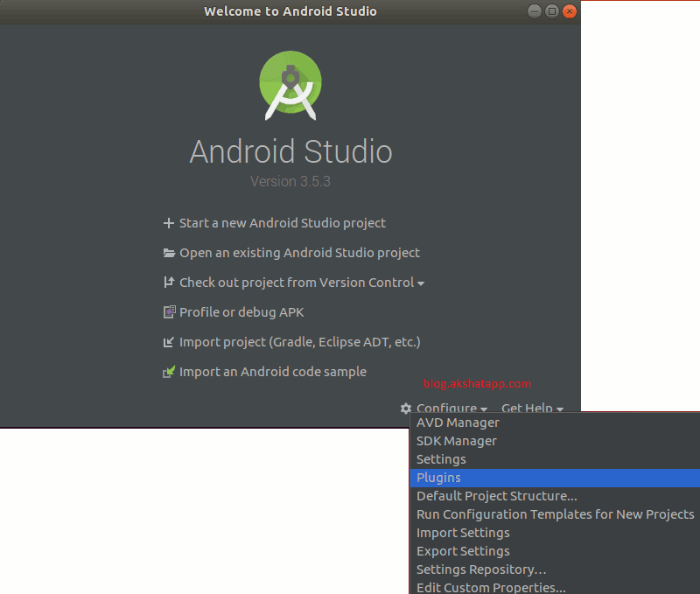The height and width of the screenshot is (594, 700).
Task: Open the AVD Manager menu entry
Action: click(x=458, y=422)
